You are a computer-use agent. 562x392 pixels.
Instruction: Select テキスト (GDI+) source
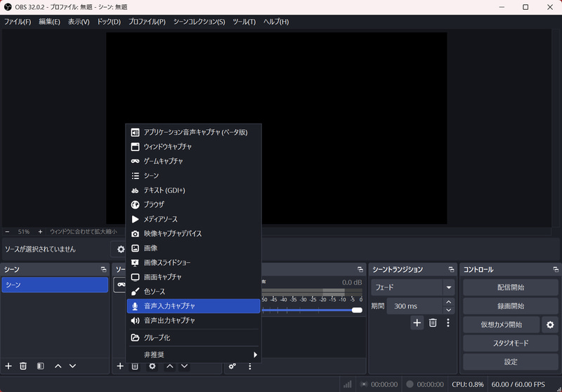pyautogui.click(x=194, y=190)
